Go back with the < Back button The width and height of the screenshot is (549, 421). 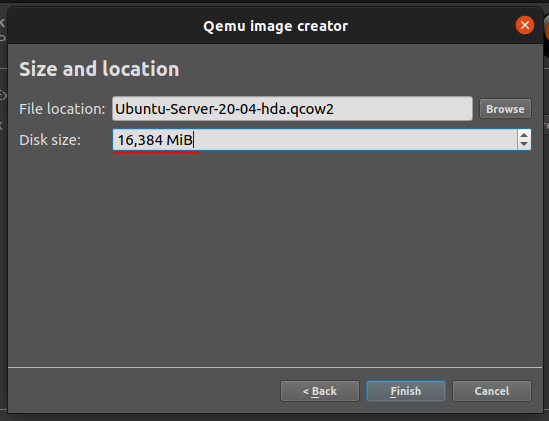[320, 391]
